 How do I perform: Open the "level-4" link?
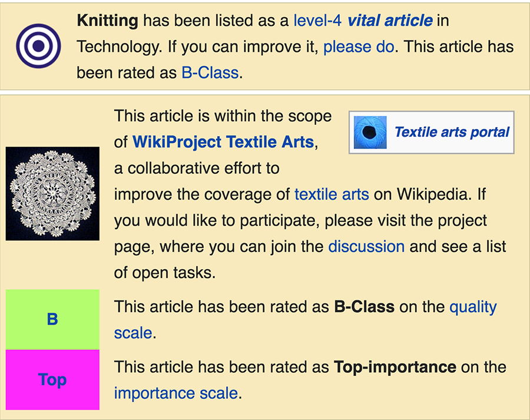[x=318, y=21]
